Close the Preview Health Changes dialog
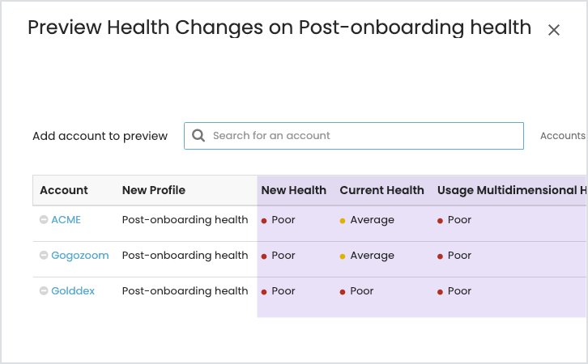The image size is (588, 364). [x=554, y=30]
